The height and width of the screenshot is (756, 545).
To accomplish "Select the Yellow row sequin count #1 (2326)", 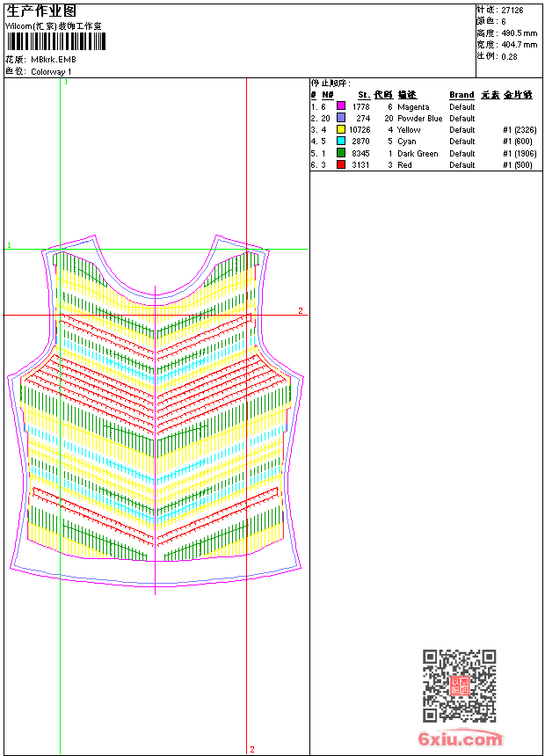I will click(x=520, y=130).
